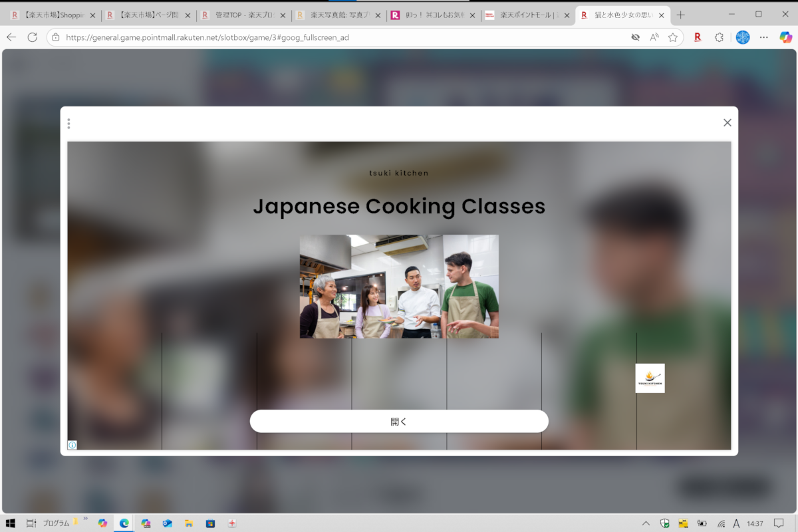Go back to the previous page

pyautogui.click(x=11, y=37)
